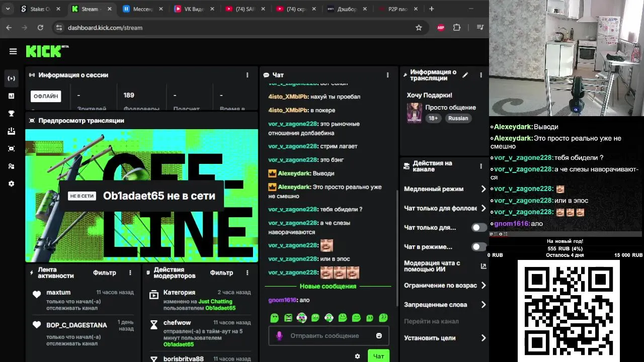The height and width of the screenshot is (362, 644).
Task: Open the media control icon in the browser toolbar
Action: tap(480, 28)
